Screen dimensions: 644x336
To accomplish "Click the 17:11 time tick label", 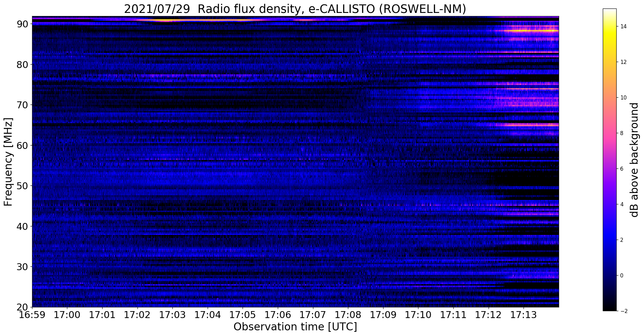I will (x=453, y=315).
